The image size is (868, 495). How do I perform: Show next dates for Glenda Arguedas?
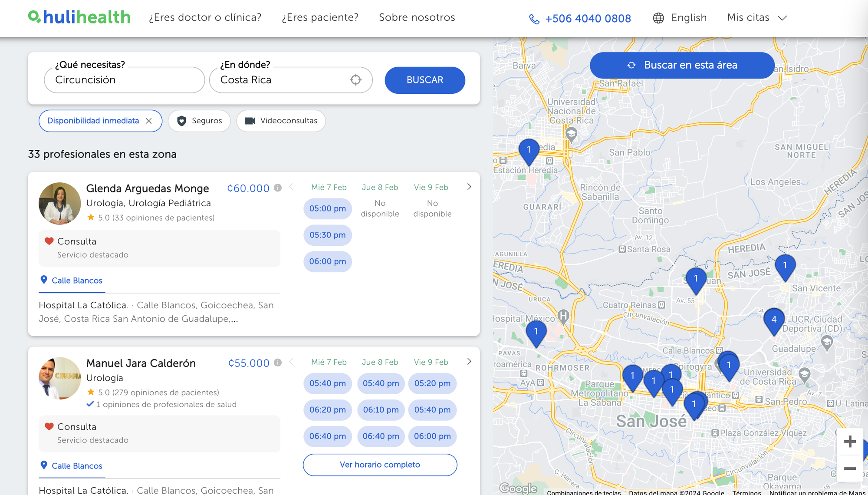(x=469, y=187)
